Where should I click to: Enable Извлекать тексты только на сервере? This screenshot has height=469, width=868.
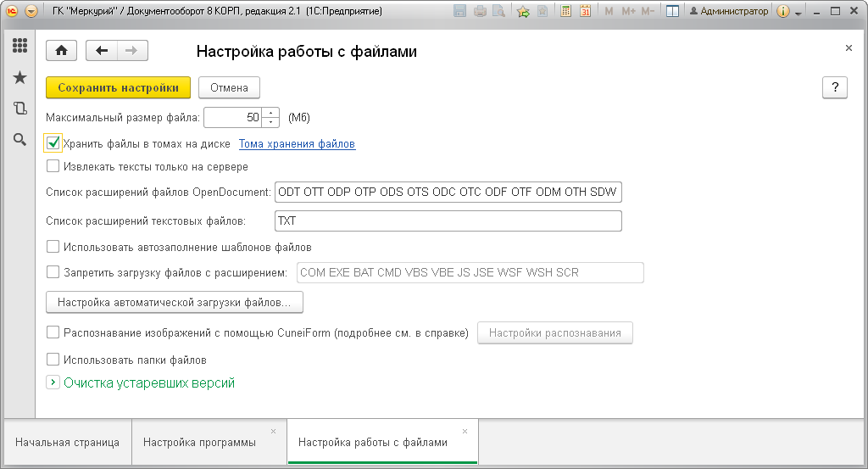click(x=53, y=166)
